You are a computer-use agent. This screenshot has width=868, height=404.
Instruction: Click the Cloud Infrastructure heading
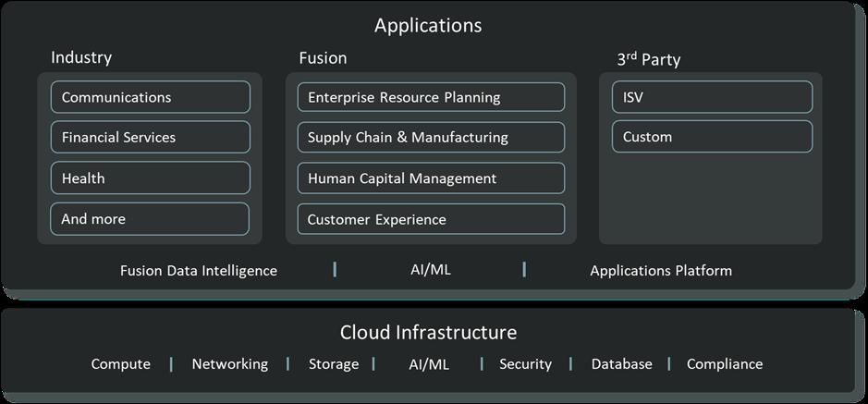pos(428,333)
